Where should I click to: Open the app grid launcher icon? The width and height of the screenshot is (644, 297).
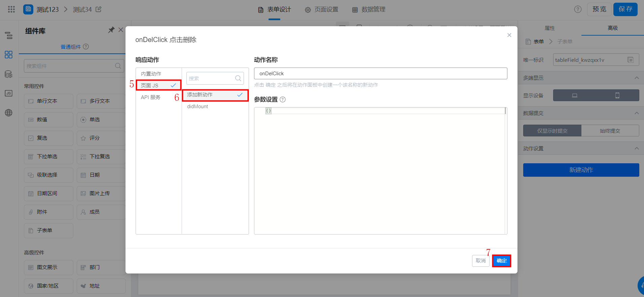tap(11, 9)
